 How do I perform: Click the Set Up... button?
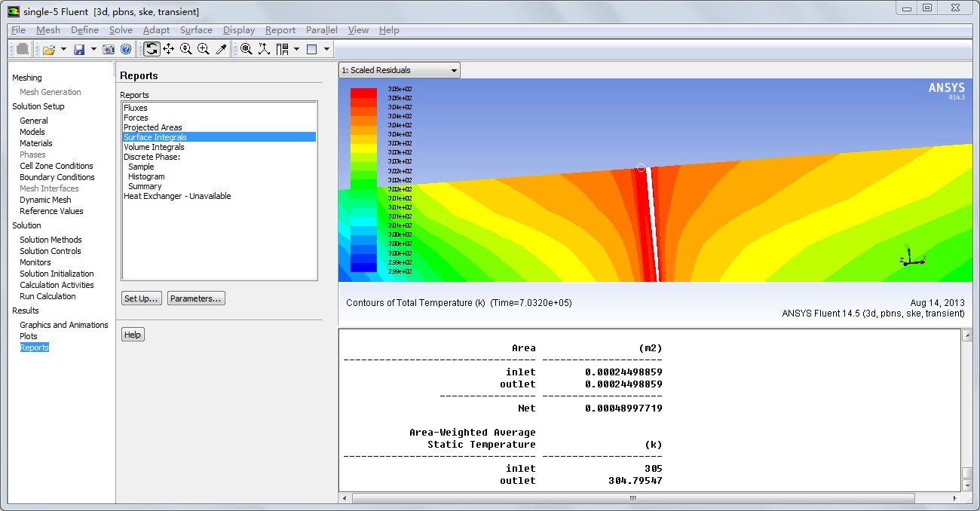tap(141, 298)
